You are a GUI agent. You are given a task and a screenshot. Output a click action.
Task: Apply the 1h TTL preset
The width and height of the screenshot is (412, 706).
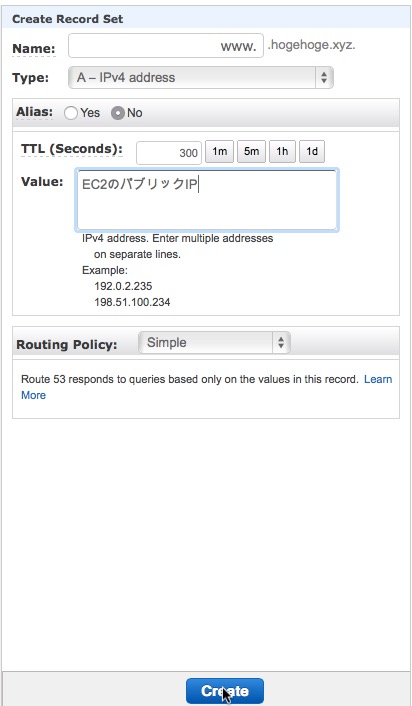[x=282, y=152]
